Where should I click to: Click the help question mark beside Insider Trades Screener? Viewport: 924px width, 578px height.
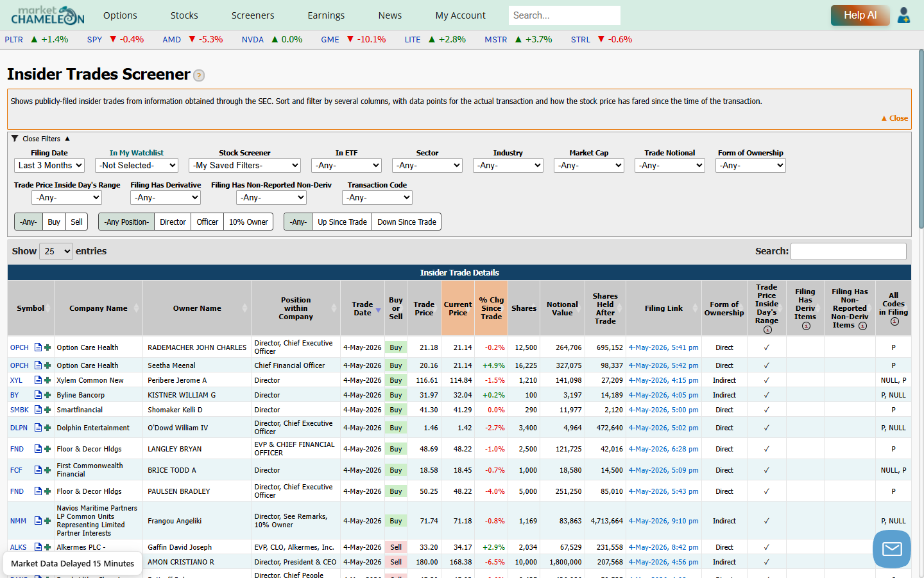(199, 76)
